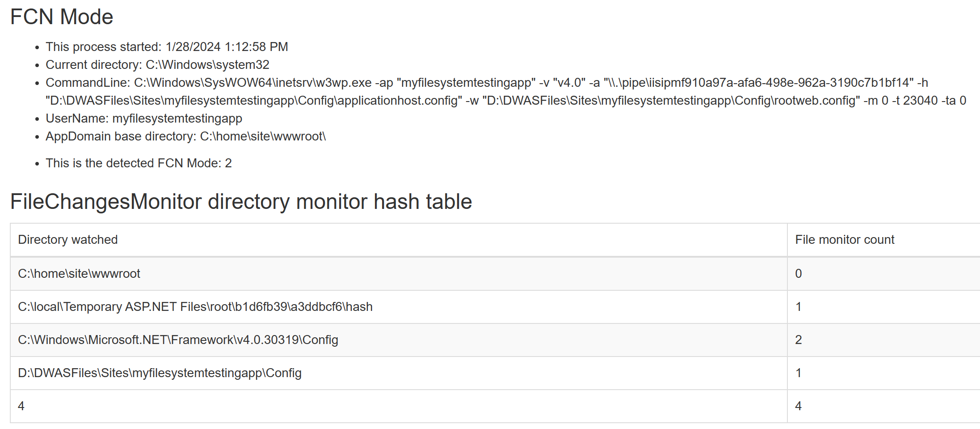The image size is (980, 429).
Task: Click the process started timestamp line
Action: (x=167, y=47)
